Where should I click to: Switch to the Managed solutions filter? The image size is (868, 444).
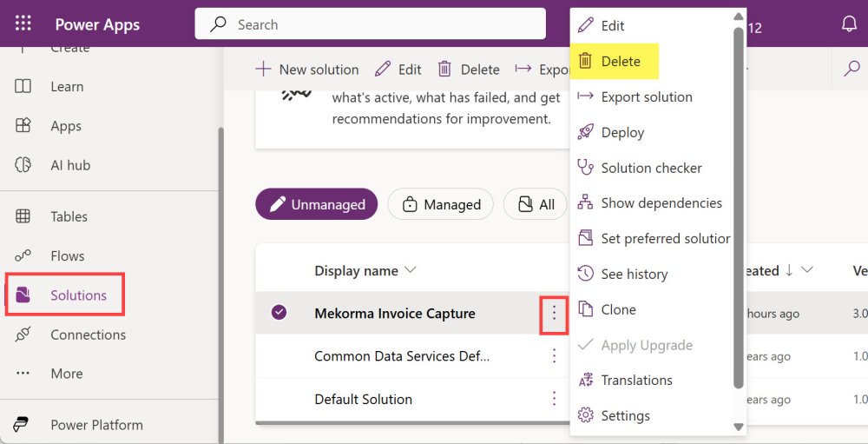tap(440, 204)
